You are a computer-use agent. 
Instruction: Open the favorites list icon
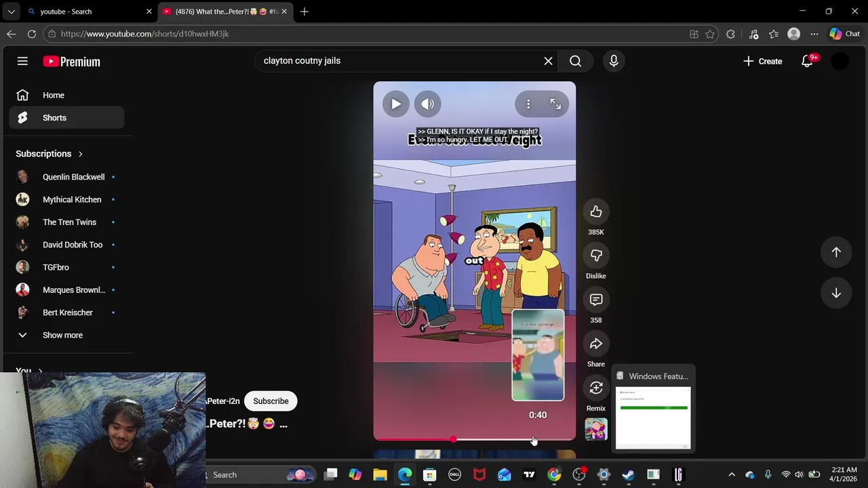(x=774, y=34)
